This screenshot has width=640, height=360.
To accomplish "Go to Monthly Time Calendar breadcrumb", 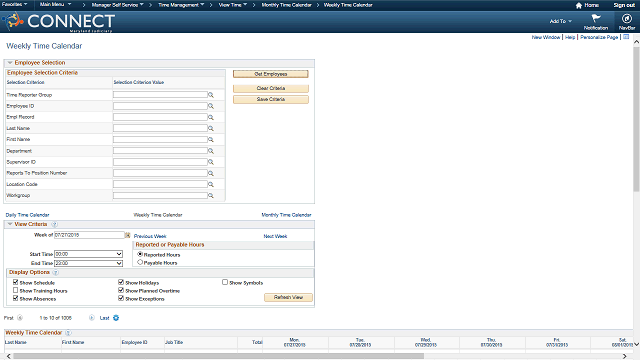I will [287, 5].
